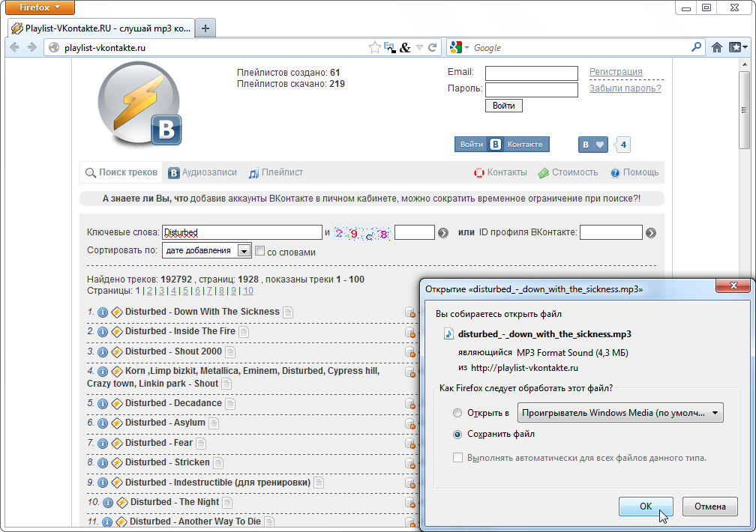Screen dimensions: 756x532
Task: Open the Firefox main menu button
Action: [x=40, y=7]
